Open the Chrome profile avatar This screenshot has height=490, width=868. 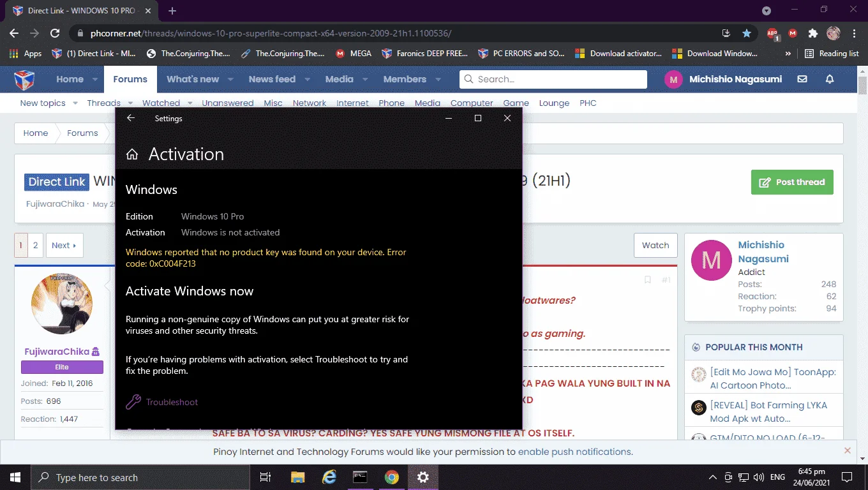coord(833,33)
